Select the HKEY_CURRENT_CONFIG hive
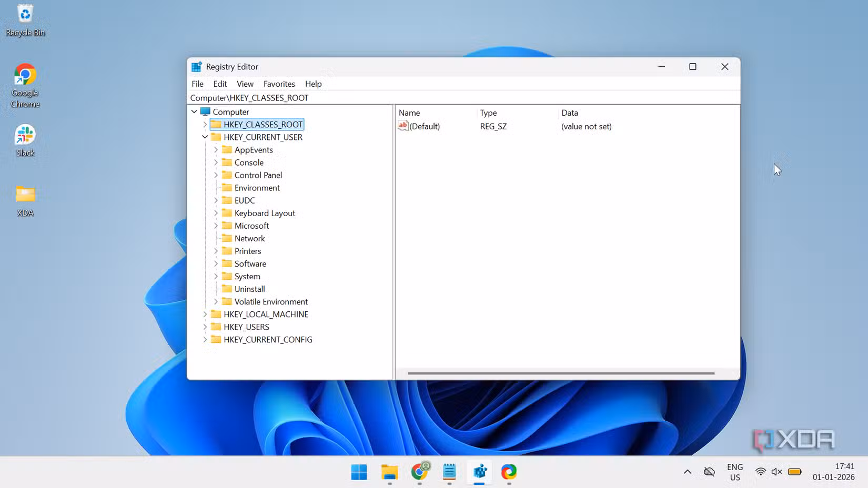Screen dimensions: 868x488 pos(268,339)
